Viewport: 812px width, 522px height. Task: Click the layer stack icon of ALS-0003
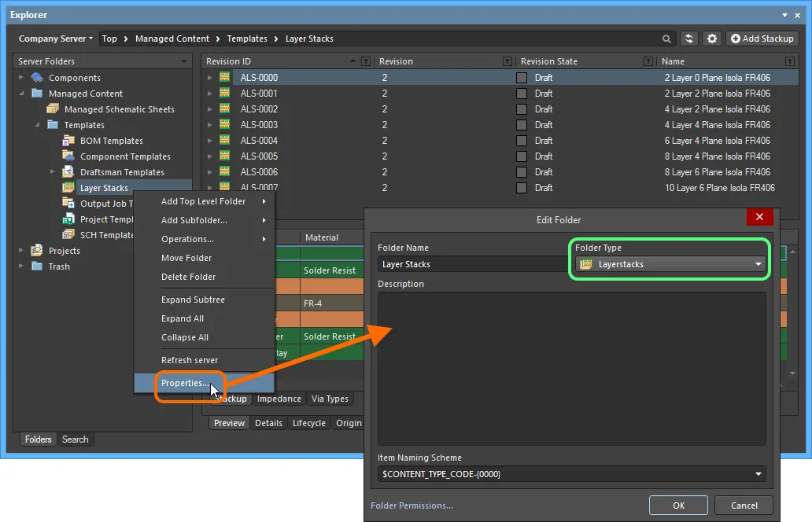click(x=224, y=124)
